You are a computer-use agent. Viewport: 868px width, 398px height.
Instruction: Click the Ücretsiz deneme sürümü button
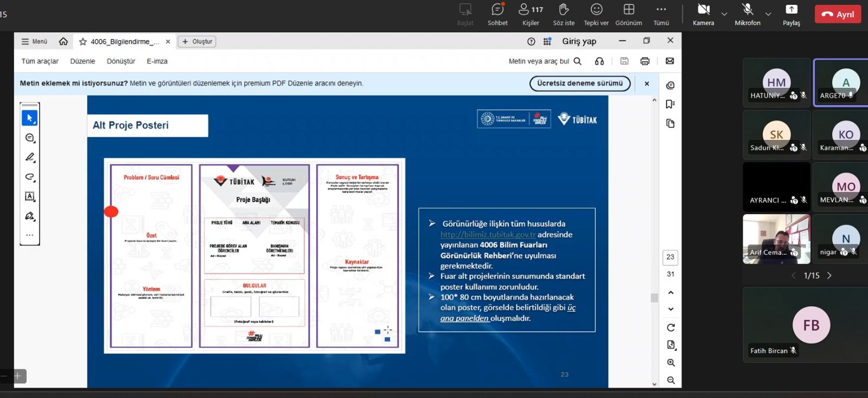pos(580,84)
